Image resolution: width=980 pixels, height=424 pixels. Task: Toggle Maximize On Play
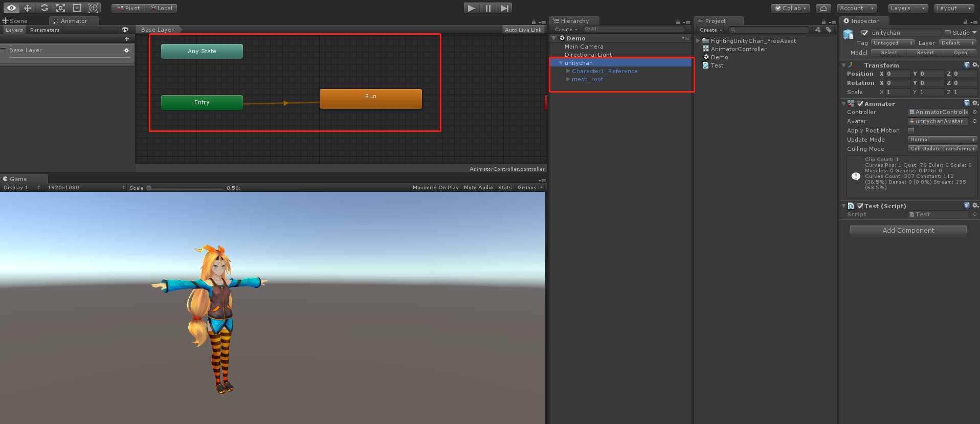tap(436, 188)
